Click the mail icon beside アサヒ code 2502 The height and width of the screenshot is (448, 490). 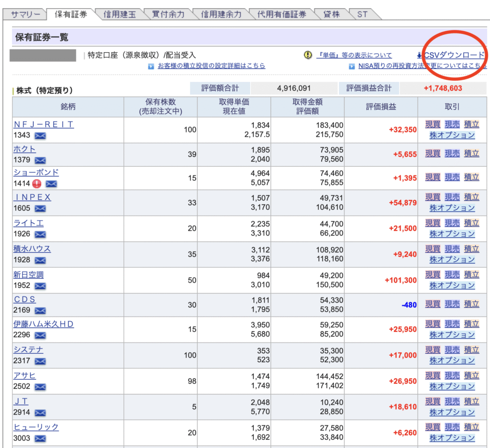click(x=40, y=387)
